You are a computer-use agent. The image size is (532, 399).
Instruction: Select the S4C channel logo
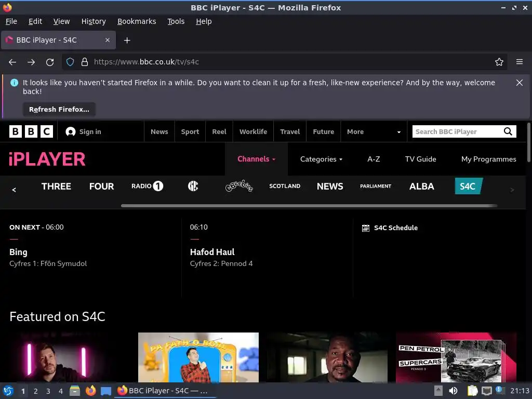point(469,186)
